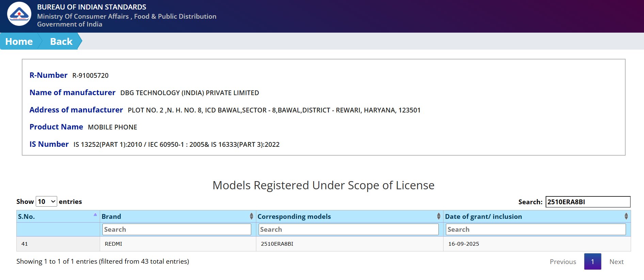Click the Corresponding models sort arrows icon
The width and height of the screenshot is (644, 280).
438,216
